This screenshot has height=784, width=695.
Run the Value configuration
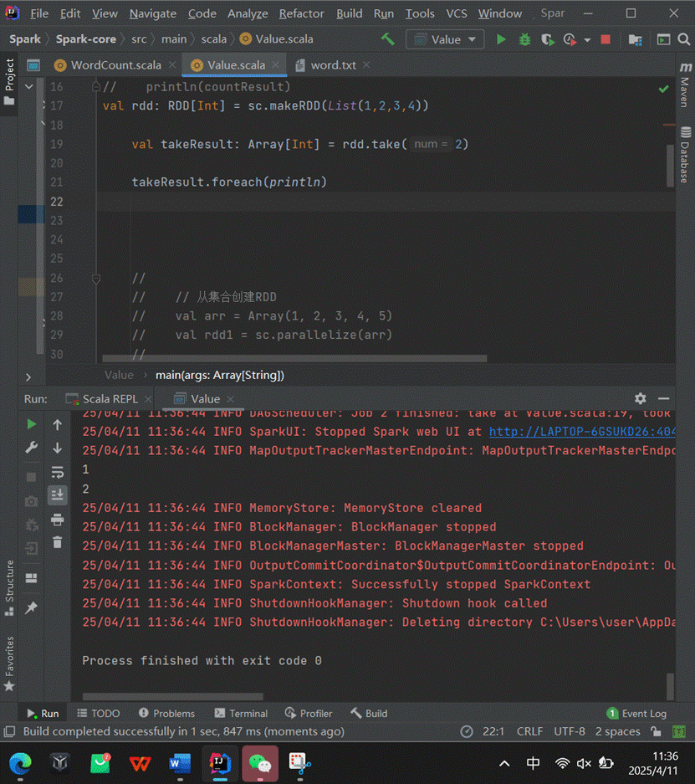pos(501,39)
